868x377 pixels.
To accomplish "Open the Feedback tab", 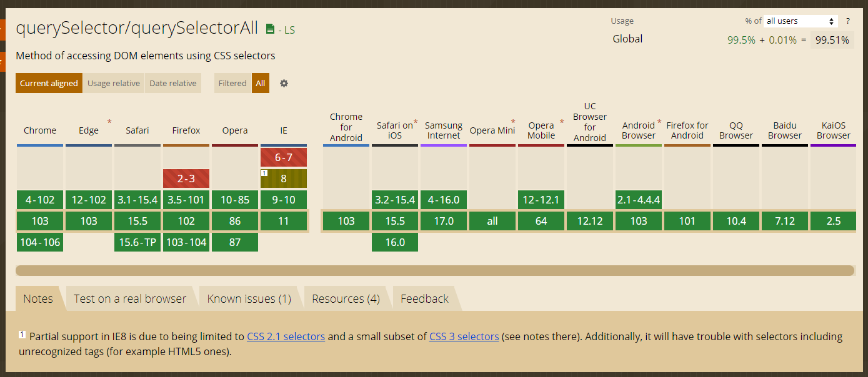I will tap(424, 298).
